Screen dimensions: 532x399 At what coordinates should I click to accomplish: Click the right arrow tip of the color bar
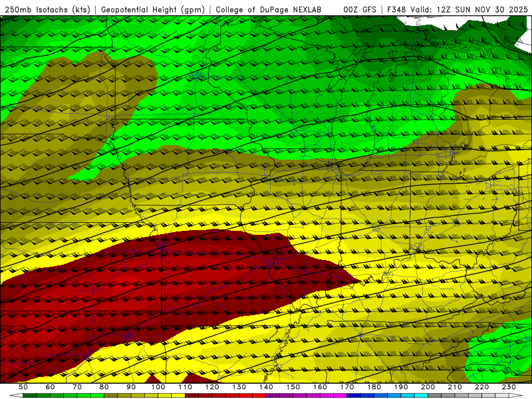click(517, 395)
